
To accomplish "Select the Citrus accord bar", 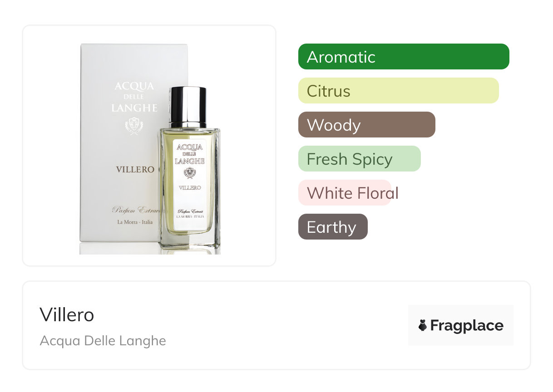I will pyautogui.click(x=399, y=91).
